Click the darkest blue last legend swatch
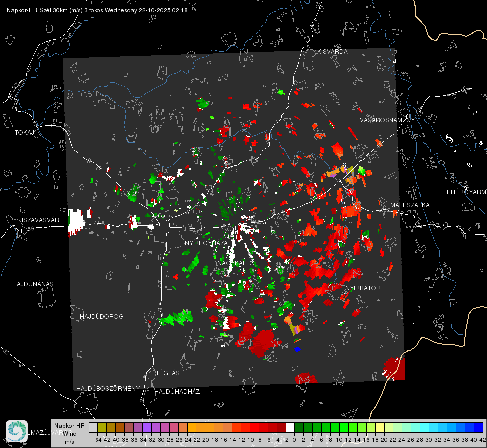 pyautogui.click(x=479, y=427)
